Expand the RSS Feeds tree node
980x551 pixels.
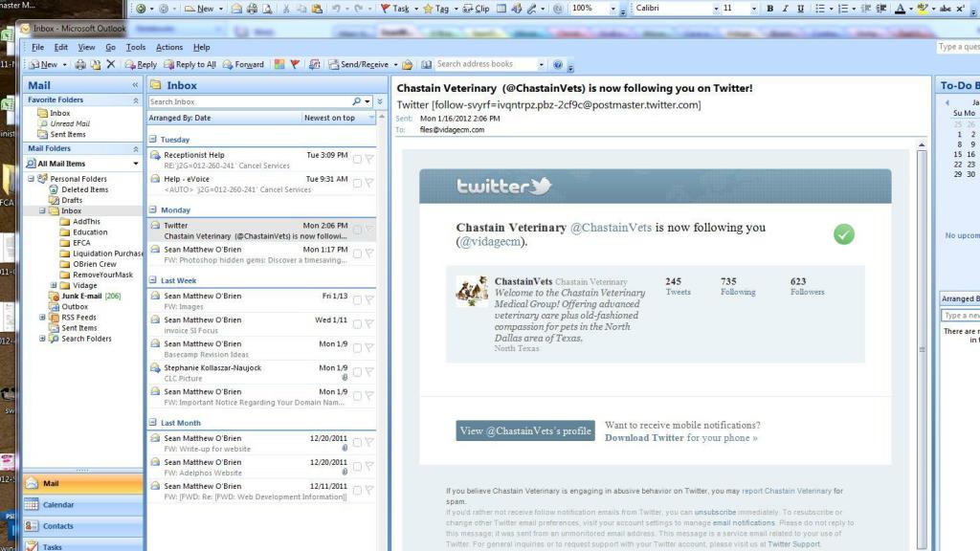pos(42,317)
